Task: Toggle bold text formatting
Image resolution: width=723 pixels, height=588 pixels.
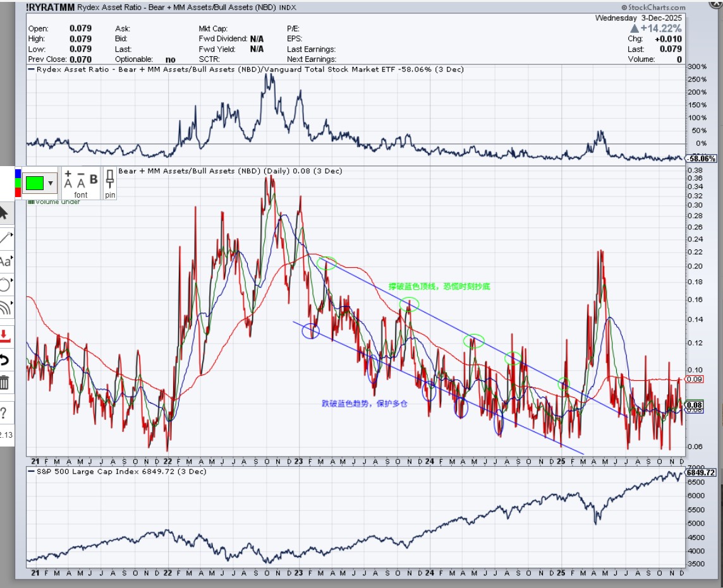Action: click(94, 179)
